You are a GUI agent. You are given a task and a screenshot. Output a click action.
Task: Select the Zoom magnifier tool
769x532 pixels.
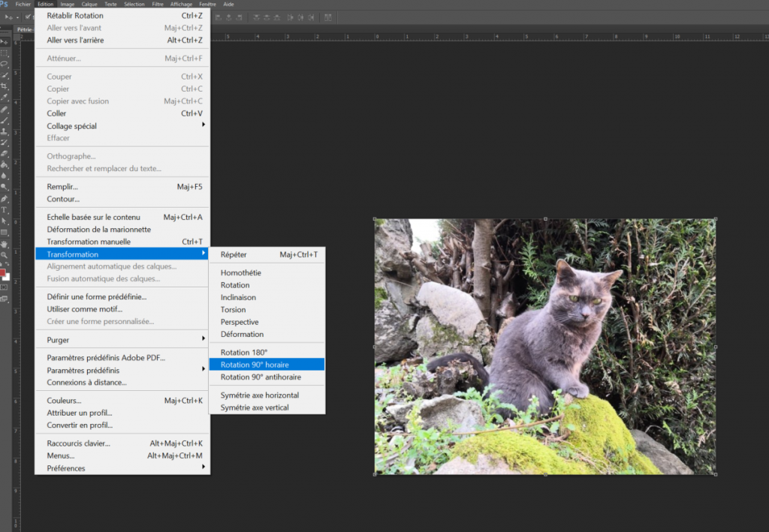5,255
